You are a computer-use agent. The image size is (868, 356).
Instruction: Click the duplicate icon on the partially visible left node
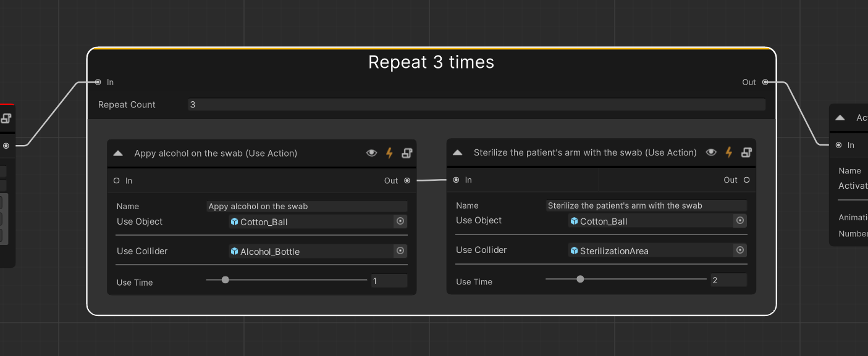pos(5,117)
